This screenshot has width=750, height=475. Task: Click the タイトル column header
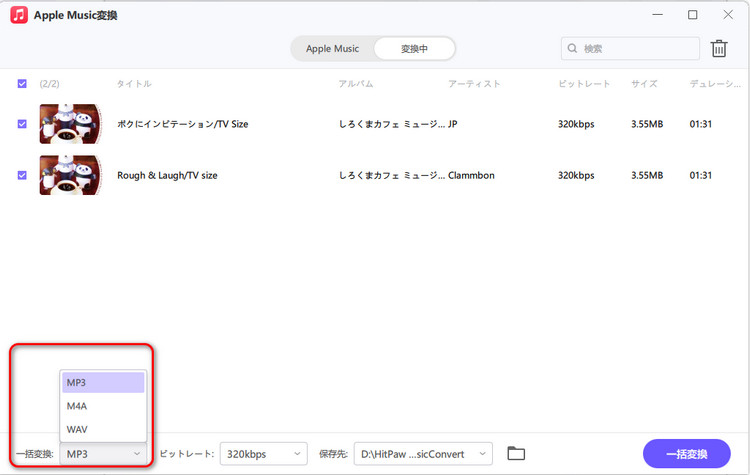[x=134, y=84]
